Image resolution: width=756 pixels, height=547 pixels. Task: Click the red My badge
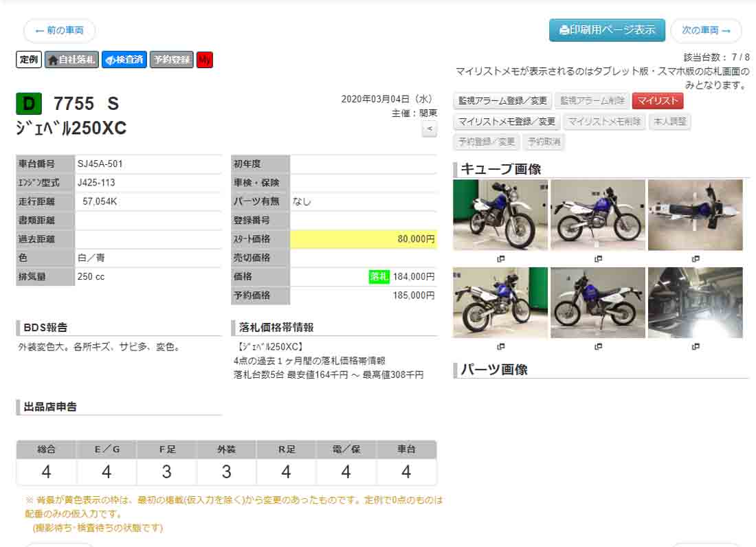[x=205, y=60]
